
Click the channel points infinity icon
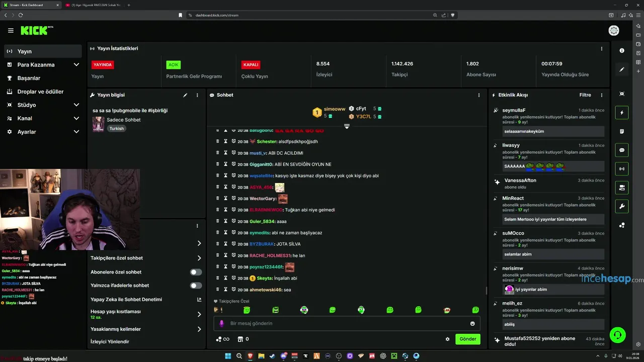pos(222,339)
